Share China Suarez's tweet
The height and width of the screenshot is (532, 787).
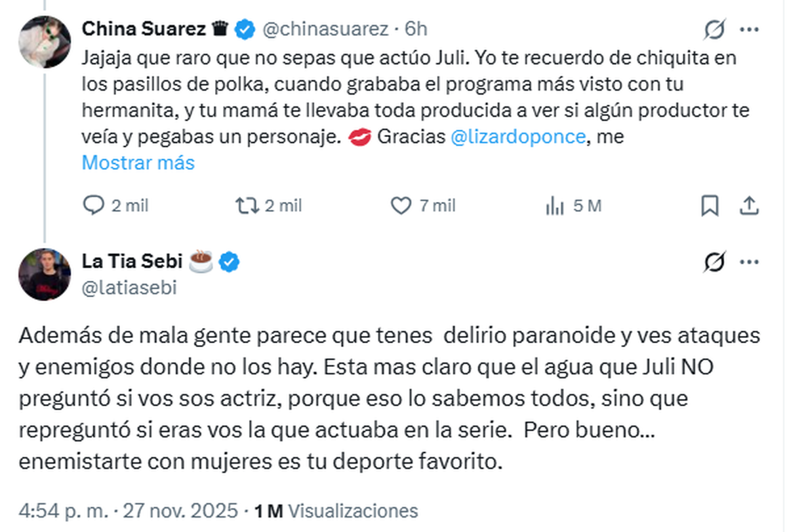pos(750,205)
